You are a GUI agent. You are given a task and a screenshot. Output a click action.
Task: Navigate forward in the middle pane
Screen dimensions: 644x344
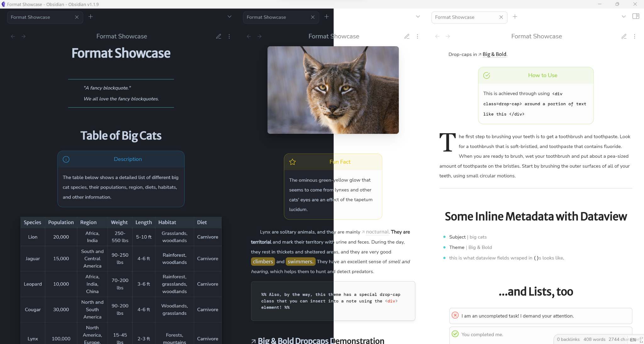click(x=259, y=36)
